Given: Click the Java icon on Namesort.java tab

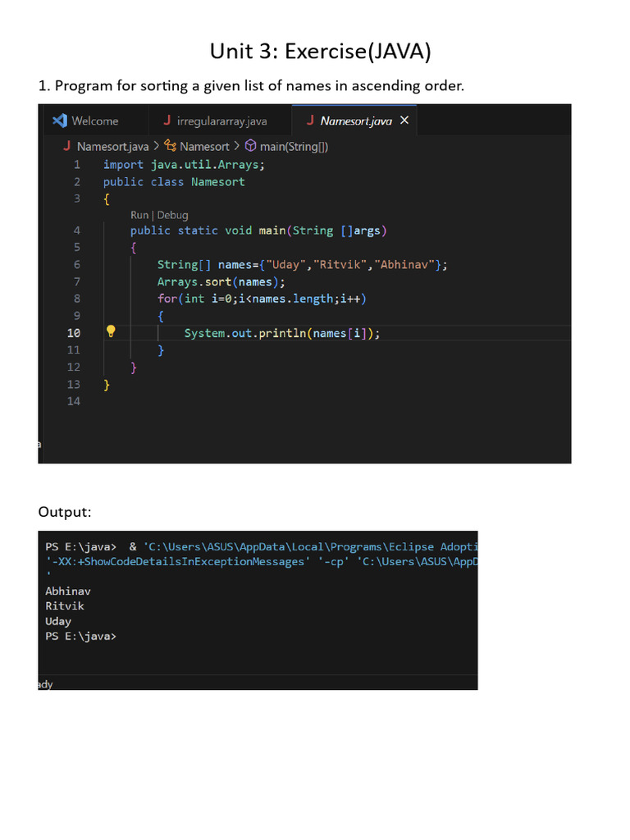Looking at the screenshot, I should 310,121.
